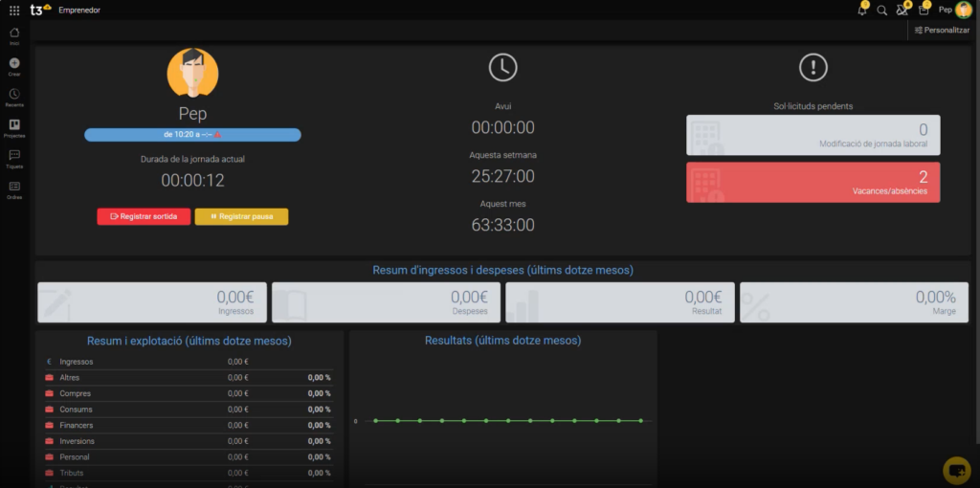Click the Crear plus icon
This screenshot has width=980, height=488.
click(x=14, y=65)
